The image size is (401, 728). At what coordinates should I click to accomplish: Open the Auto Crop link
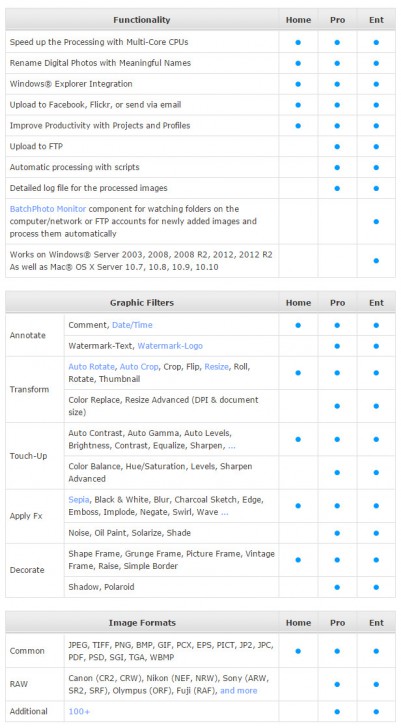[x=139, y=367]
